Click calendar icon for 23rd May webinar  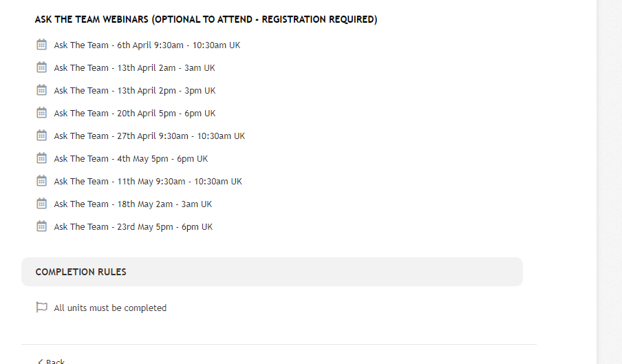point(42,226)
